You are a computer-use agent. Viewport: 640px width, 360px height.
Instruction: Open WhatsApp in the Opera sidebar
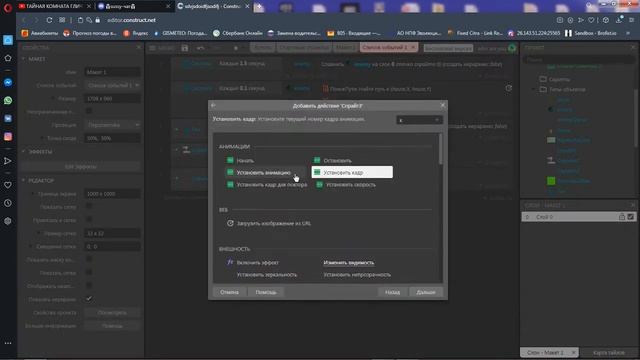[8, 100]
